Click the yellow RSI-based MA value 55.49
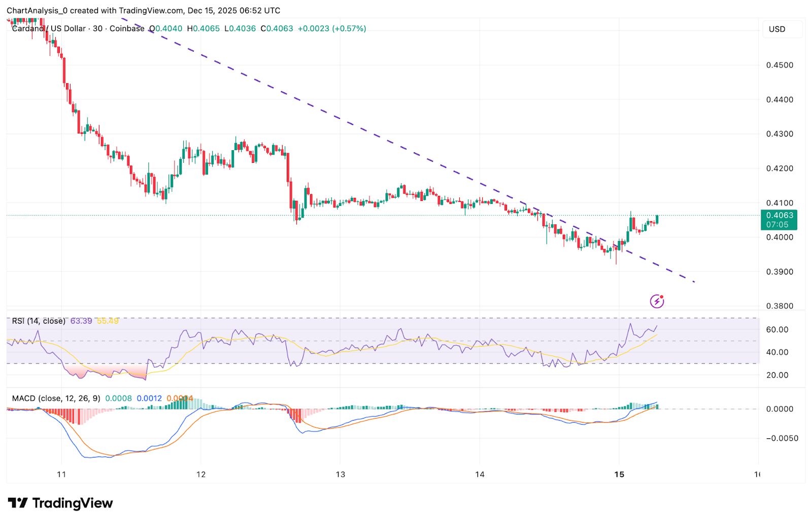Screen dimensions: 812x523 point(108,321)
